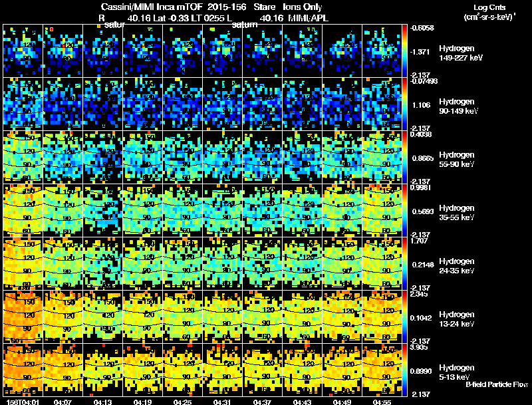This screenshot has width=532, height=405.
Task: Open the 149-227 keV panel at 04:01
Action: coord(23,51)
